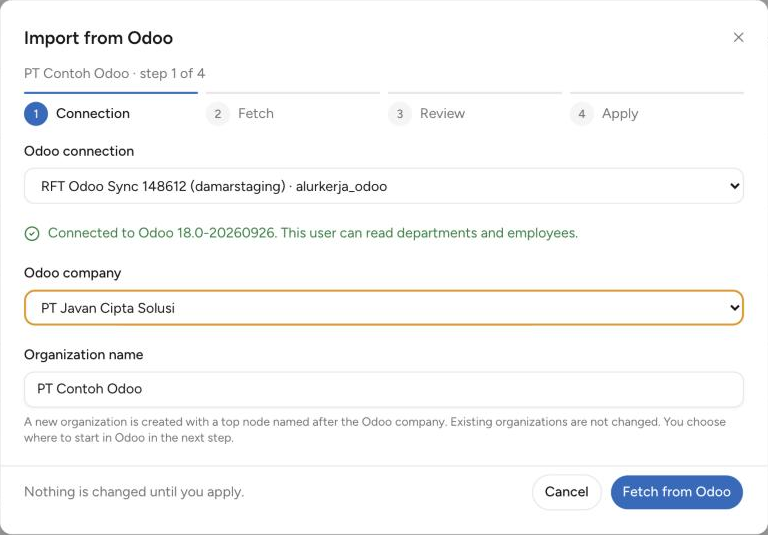Go to the Apply step label
This screenshot has height=535, width=768.
click(620, 114)
